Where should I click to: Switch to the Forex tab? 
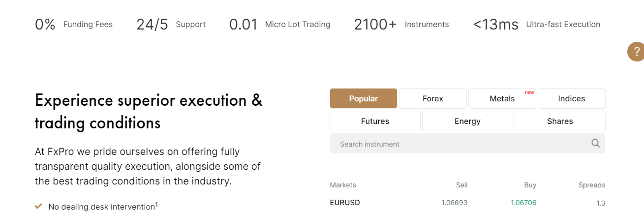click(x=433, y=98)
